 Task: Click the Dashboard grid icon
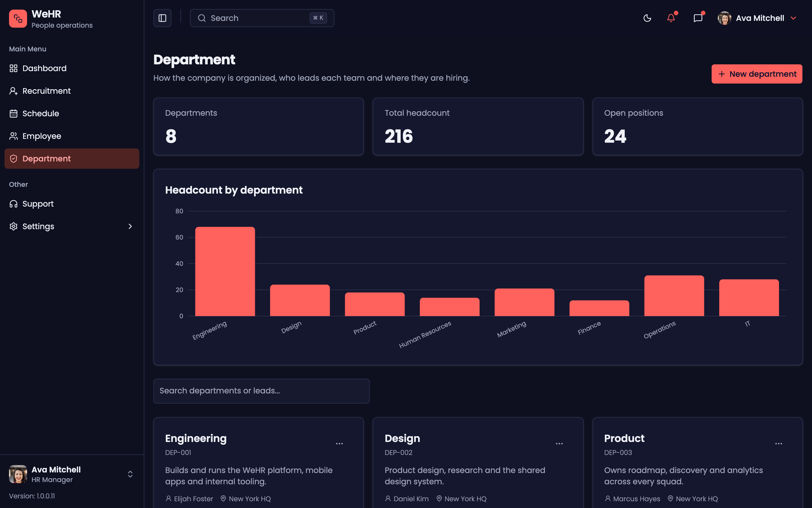[x=14, y=69]
